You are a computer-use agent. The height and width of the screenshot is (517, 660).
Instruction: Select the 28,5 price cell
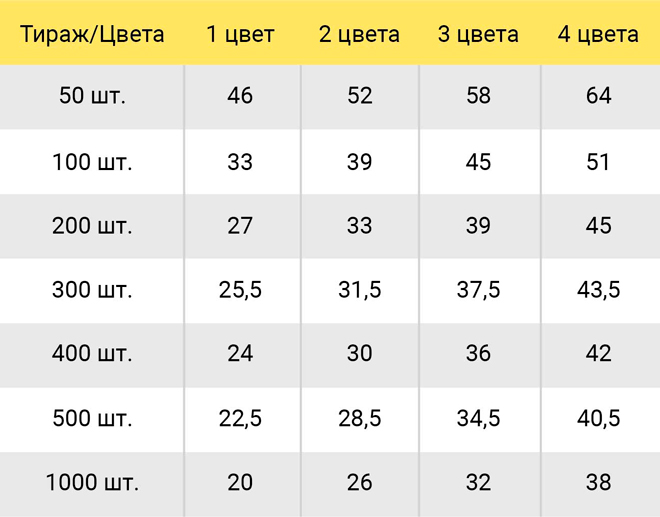click(359, 418)
